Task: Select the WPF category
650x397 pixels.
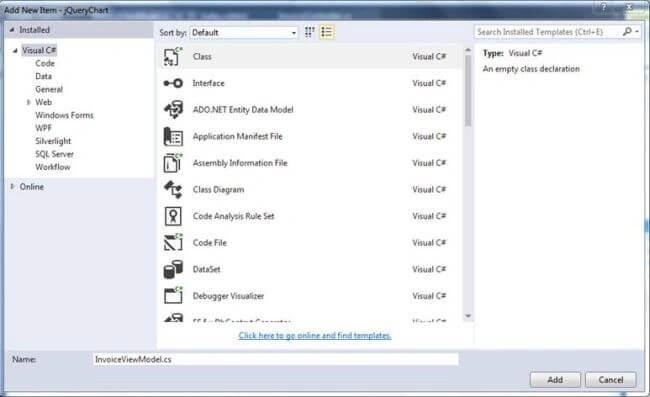Action: click(x=44, y=128)
